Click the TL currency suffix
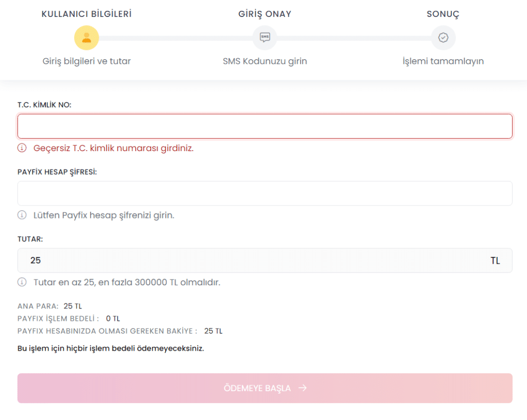Screen dimensions: 527x420 click(x=495, y=261)
